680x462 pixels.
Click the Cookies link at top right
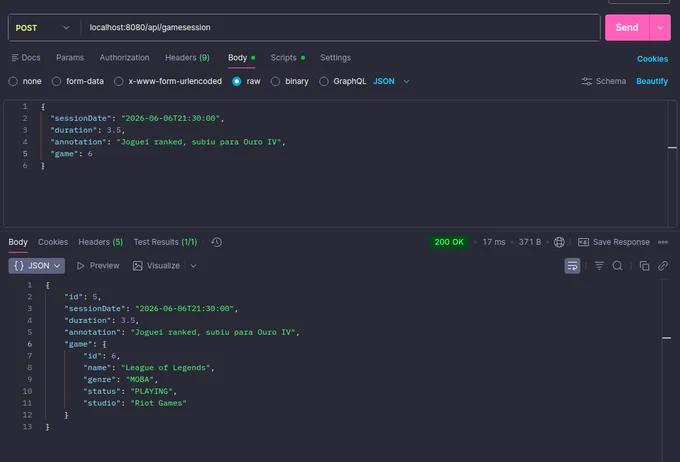tap(652, 59)
